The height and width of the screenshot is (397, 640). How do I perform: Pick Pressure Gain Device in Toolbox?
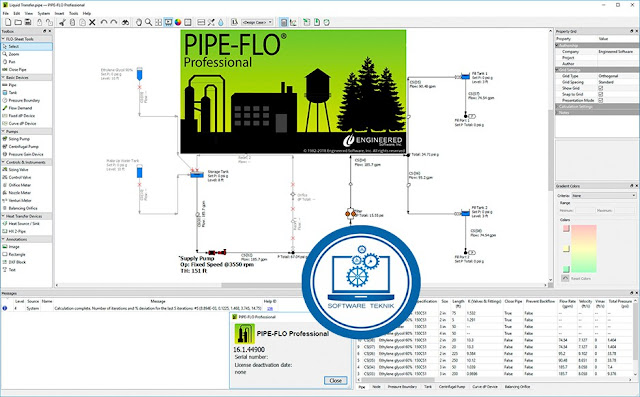pyautogui.click(x=27, y=154)
